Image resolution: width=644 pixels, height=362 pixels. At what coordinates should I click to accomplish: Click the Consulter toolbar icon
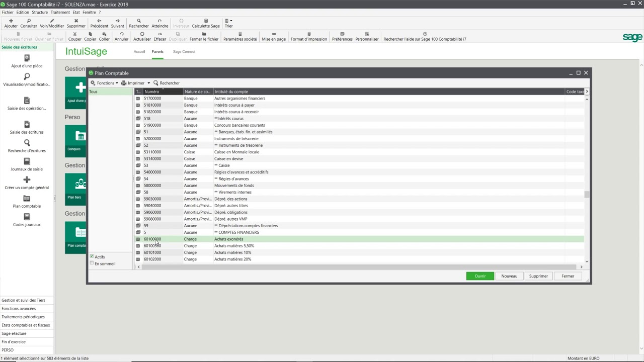click(x=29, y=24)
